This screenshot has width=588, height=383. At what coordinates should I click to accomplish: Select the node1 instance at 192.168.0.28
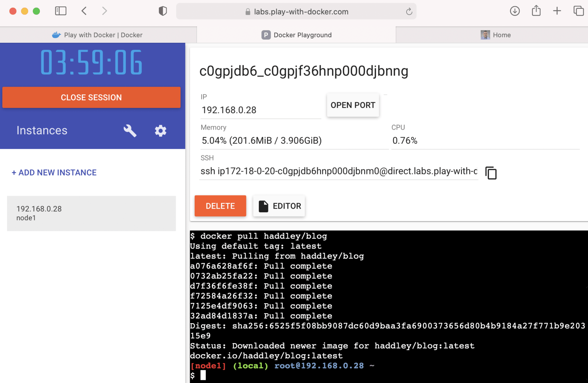91,213
